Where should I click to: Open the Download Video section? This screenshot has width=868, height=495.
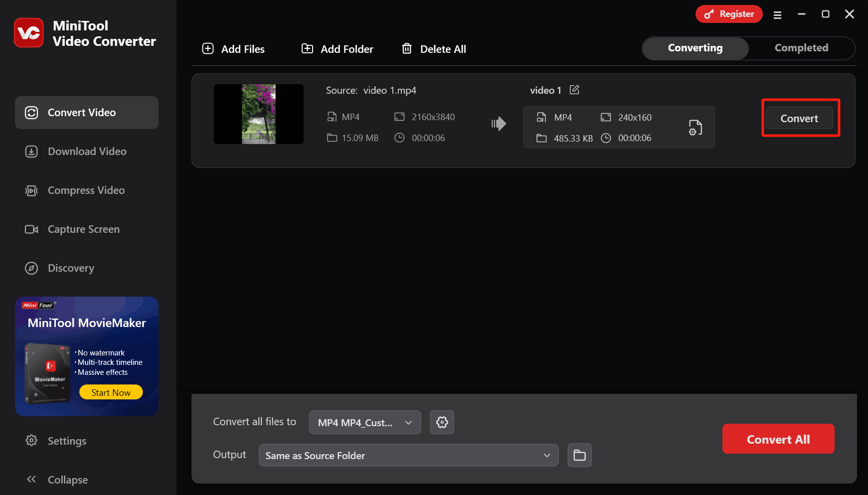[x=87, y=152]
